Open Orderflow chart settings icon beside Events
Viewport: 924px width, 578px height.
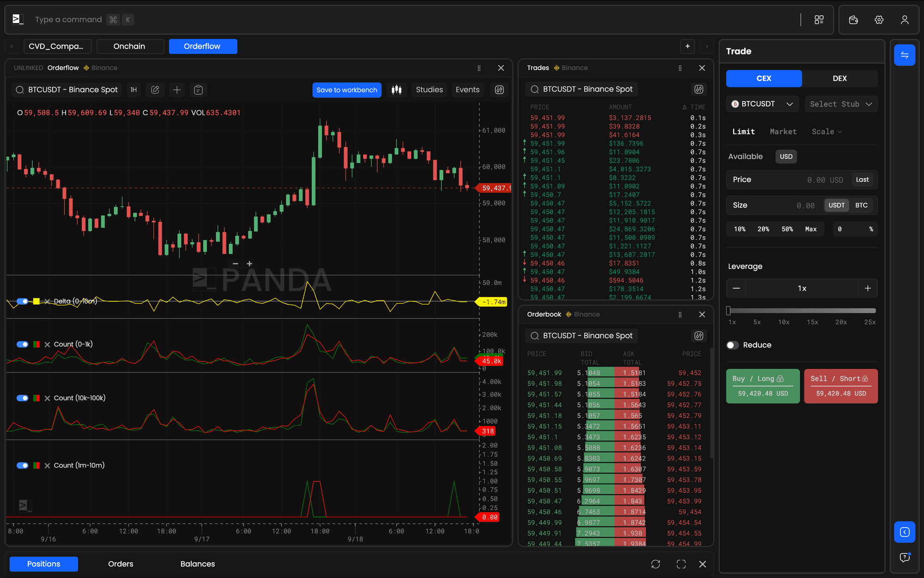point(499,90)
